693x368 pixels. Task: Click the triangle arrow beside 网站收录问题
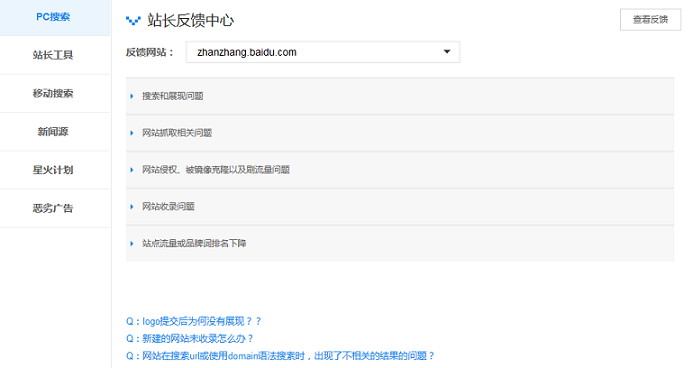(132, 207)
